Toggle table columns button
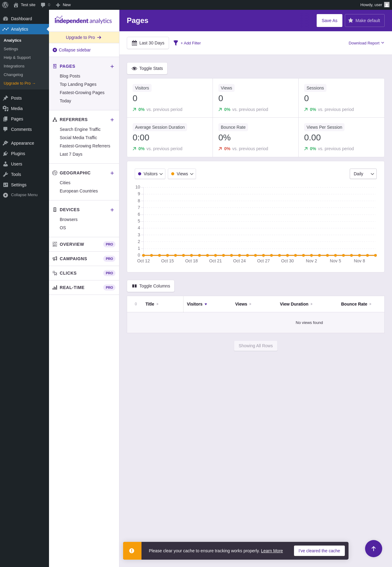 tap(151, 286)
